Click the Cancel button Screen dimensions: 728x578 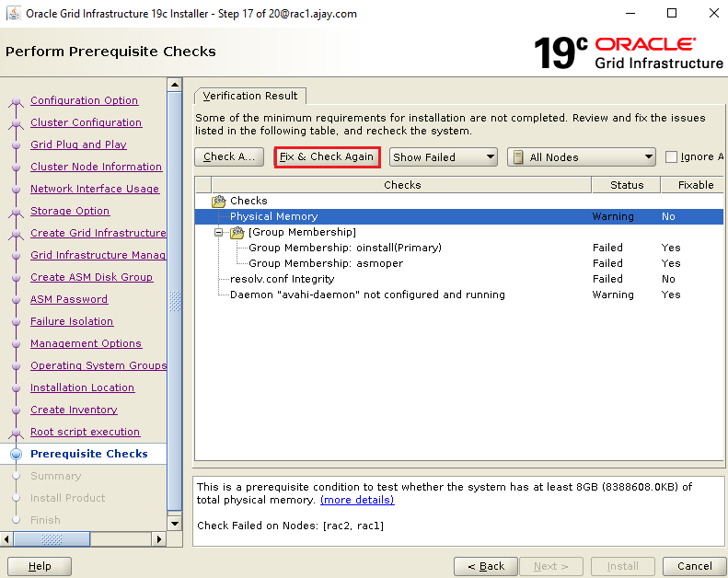pos(694,566)
